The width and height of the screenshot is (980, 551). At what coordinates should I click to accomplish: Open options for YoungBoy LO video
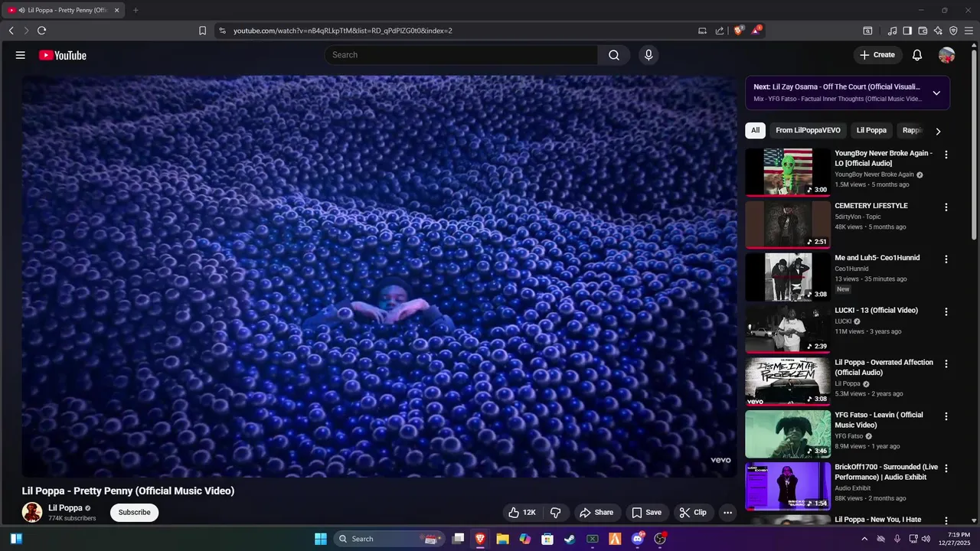click(x=946, y=155)
